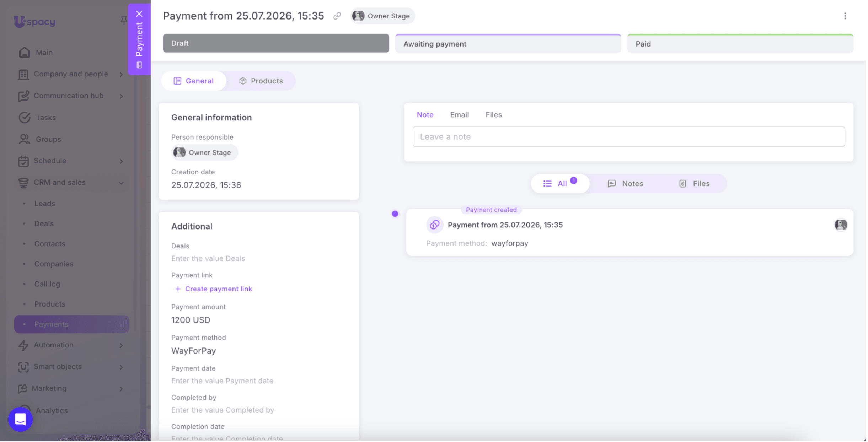The height and width of the screenshot is (442, 868).
Task: Click the Marketing sidebar icon
Action: [22, 389]
